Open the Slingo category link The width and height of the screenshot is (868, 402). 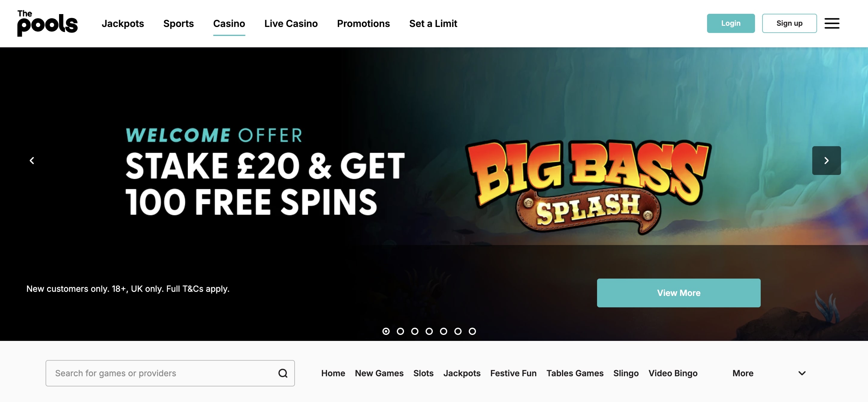[626, 373]
